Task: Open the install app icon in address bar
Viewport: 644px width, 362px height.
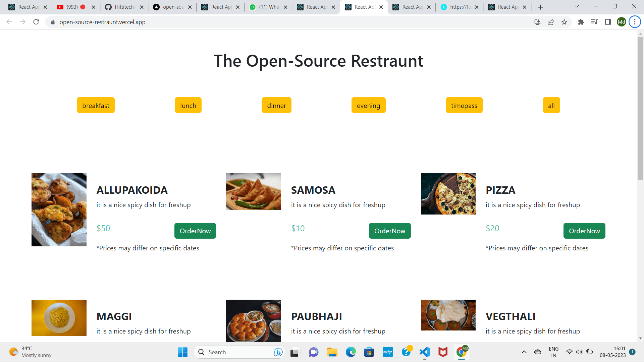Action: [537, 22]
